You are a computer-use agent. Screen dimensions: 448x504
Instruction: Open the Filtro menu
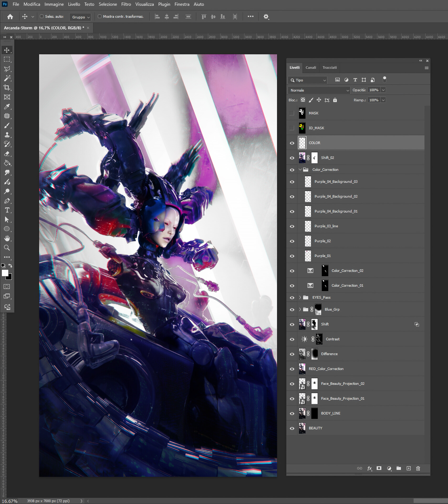126,4
